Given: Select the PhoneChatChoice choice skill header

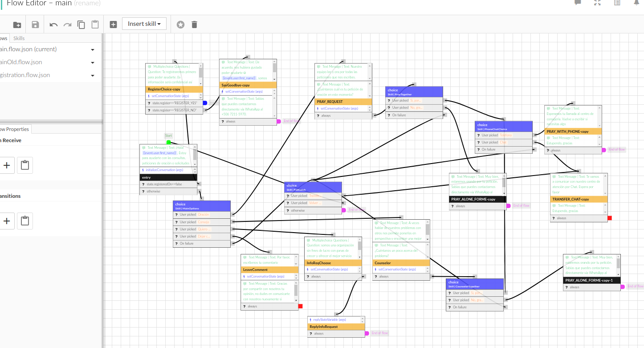Looking at the screenshot, I should click(504, 127).
